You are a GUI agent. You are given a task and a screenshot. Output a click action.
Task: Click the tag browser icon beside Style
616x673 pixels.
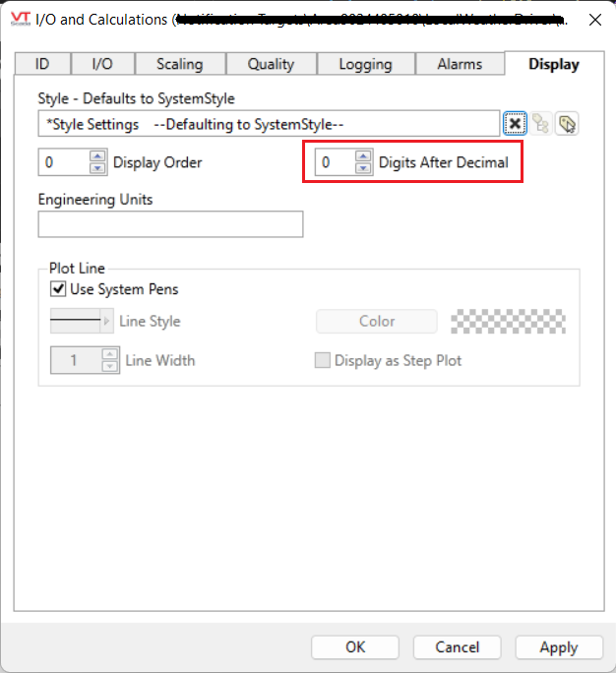coord(566,124)
